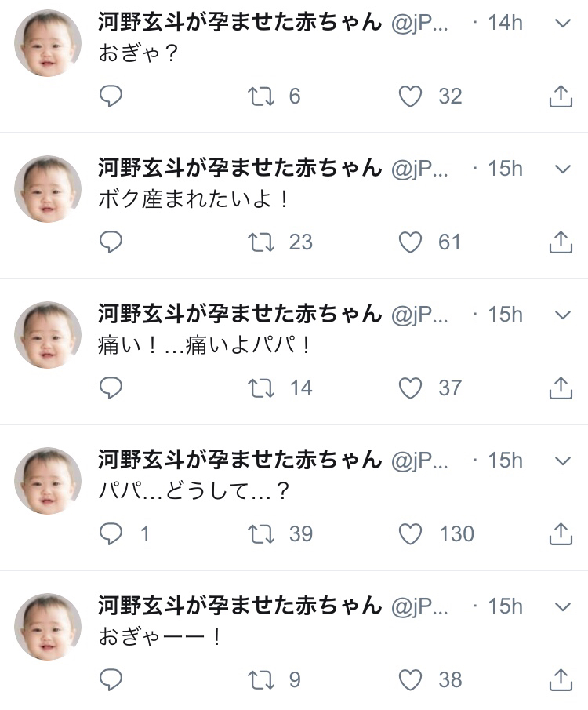Share the パパ…どうして…？ tweet
Viewport: 588px width, 710px height.
pyautogui.click(x=561, y=533)
